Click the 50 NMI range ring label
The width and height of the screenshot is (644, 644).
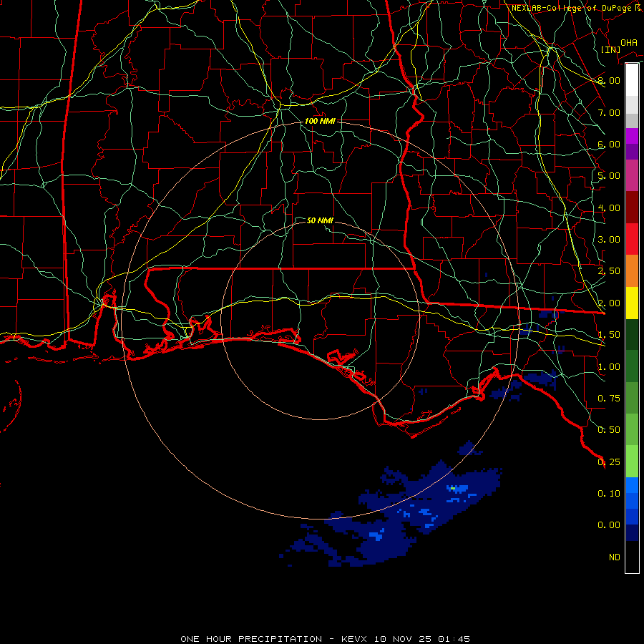[x=320, y=220]
